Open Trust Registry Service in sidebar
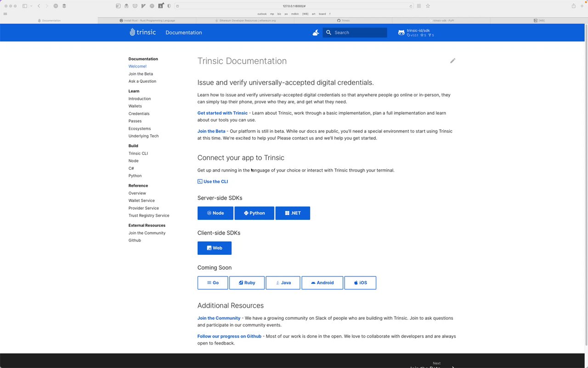 (149, 215)
